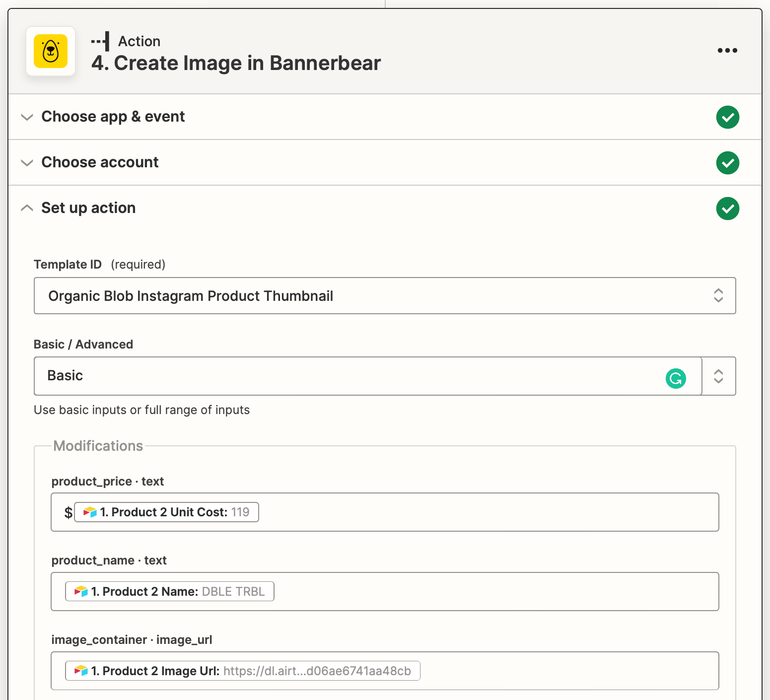The width and height of the screenshot is (770, 700).
Task: Click the Bannerbear app logo icon
Action: (x=51, y=51)
